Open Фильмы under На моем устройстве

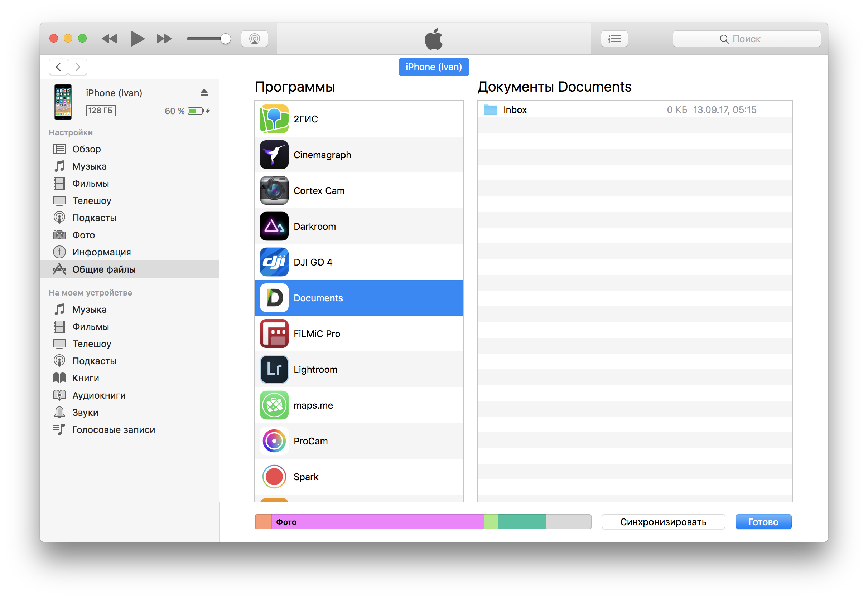(130, 327)
